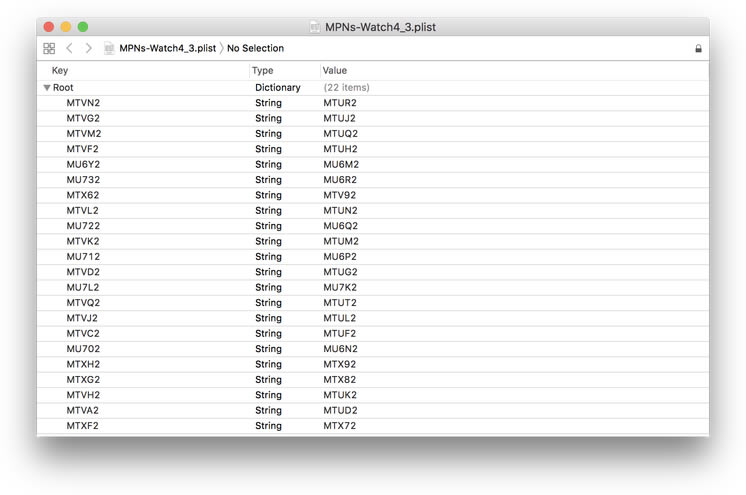This screenshot has width=746, height=495.
Task: Click the String type of MTVK2
Action: click(x=268, y=241)
